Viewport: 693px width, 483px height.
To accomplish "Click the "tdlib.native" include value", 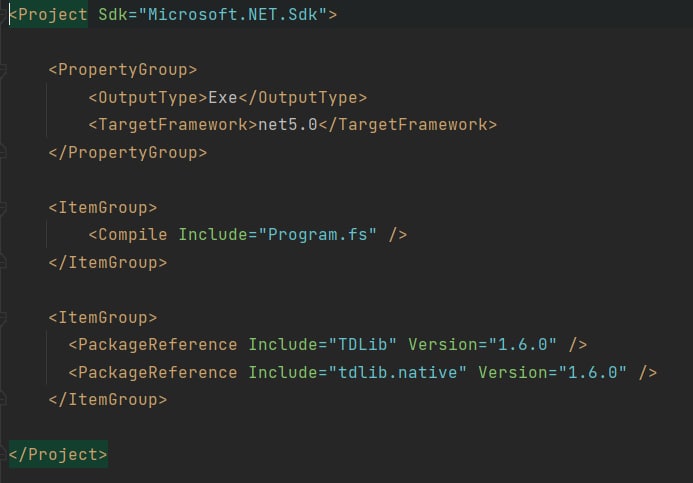I will click(x=397, y=373).
